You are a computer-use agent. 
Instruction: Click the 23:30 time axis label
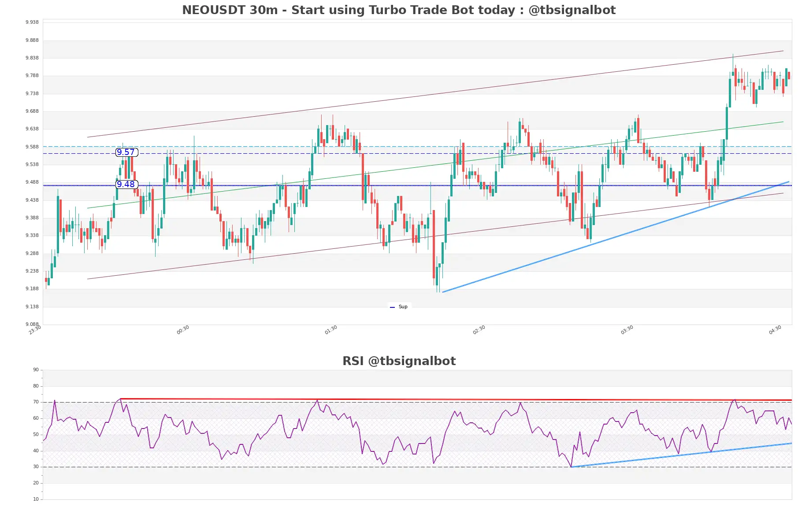[x=35, y=330]
